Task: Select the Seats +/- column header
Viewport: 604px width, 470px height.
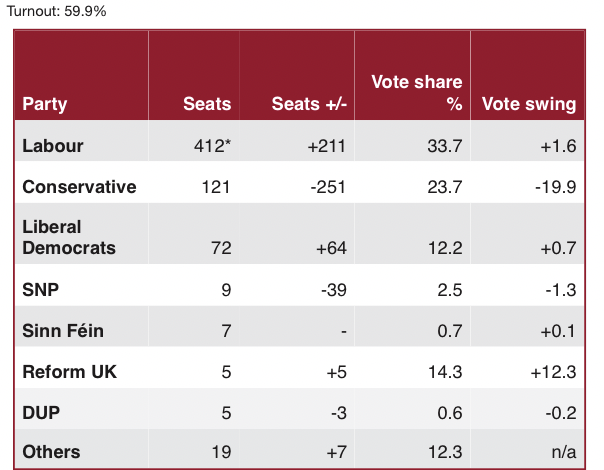Action: pos(304,103)
